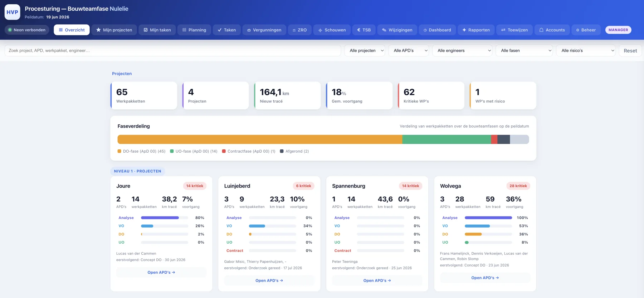Open the Alle fasen dropdown
Image resolution: width=644 pixels, height=298 pixels.
(x=524, y=51)
